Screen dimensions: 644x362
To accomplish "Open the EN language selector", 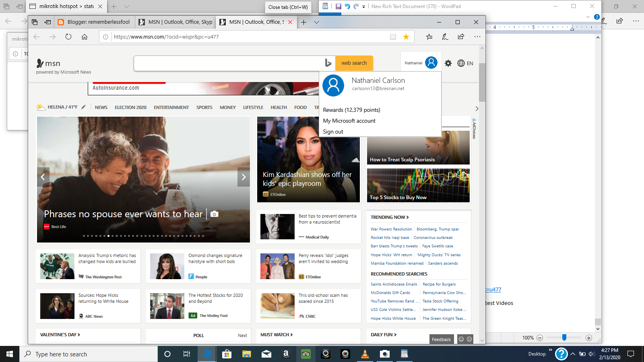I will coord(465,63).
